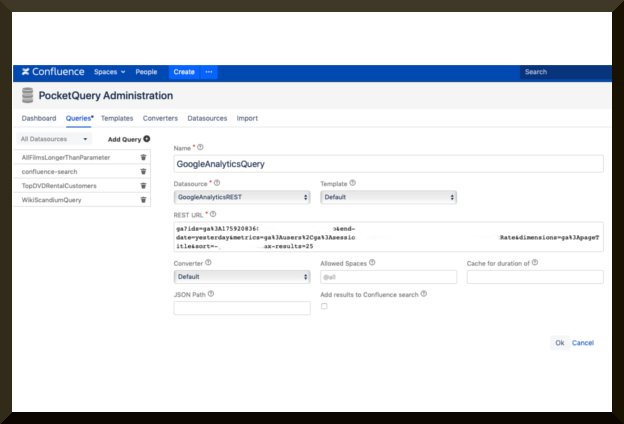This screenshot has height=424, width=624.
Task: Click the PocketQuery database icon
Action: pos(27,96)
